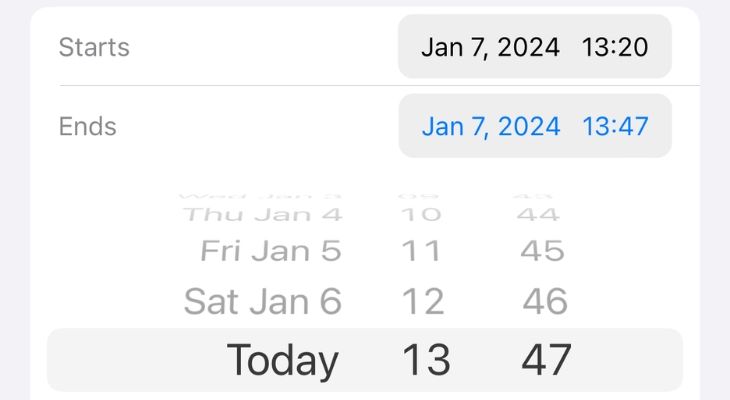Screen dimensions: 730x400
Task: Select Thu Jan 4 in date wheel
Action: click(264, 214)
